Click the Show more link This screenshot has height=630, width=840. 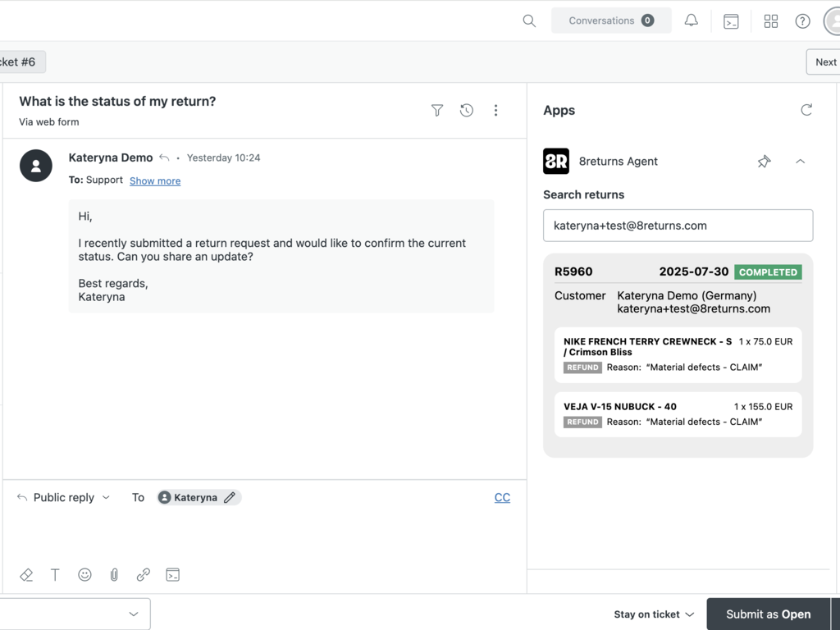pos(155,180)
